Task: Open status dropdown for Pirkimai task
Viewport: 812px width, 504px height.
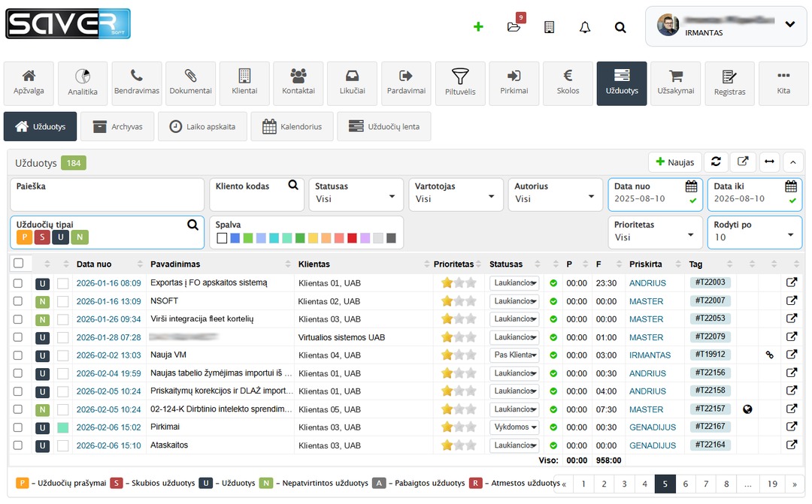Action: [x=514, y=427]
